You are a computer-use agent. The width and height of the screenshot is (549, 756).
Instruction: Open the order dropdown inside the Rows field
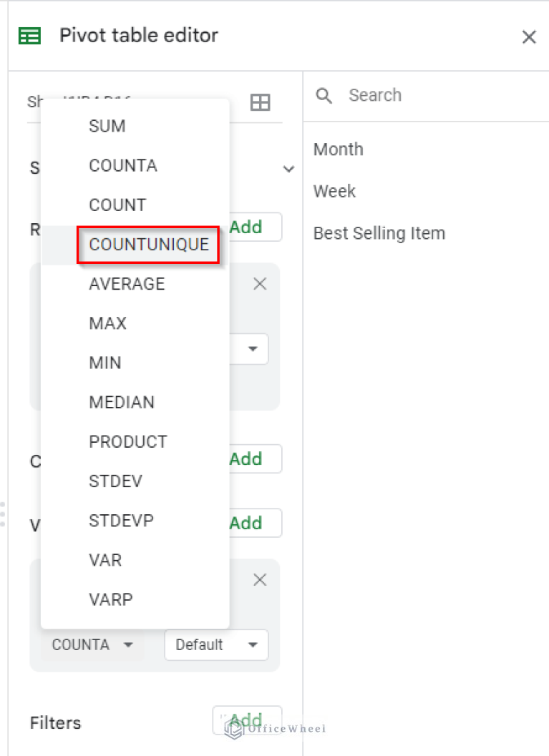pos(253,349)
